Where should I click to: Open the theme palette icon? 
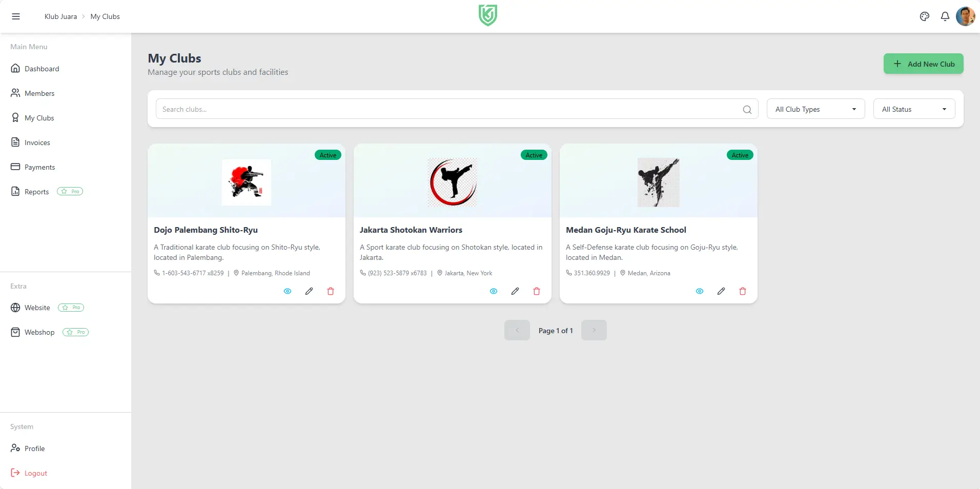924,16
